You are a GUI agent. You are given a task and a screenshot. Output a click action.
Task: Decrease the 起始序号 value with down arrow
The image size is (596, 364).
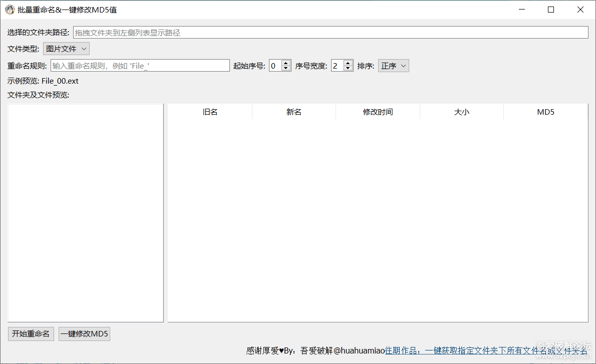click(286, 68)
